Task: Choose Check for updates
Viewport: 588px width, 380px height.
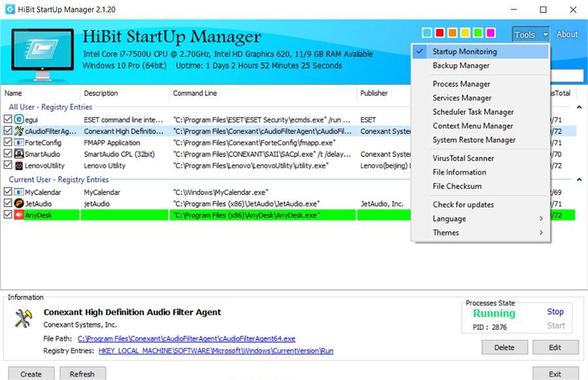Action: (x=480, y=205)
